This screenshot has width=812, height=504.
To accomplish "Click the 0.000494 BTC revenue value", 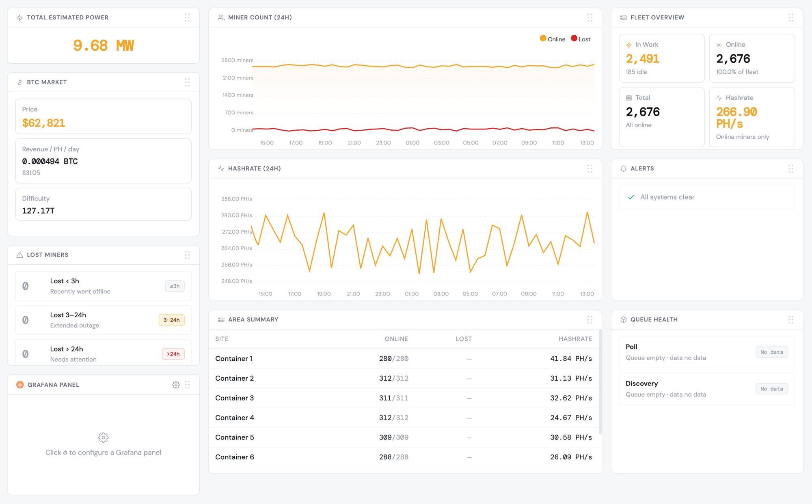I will [50, 162].
